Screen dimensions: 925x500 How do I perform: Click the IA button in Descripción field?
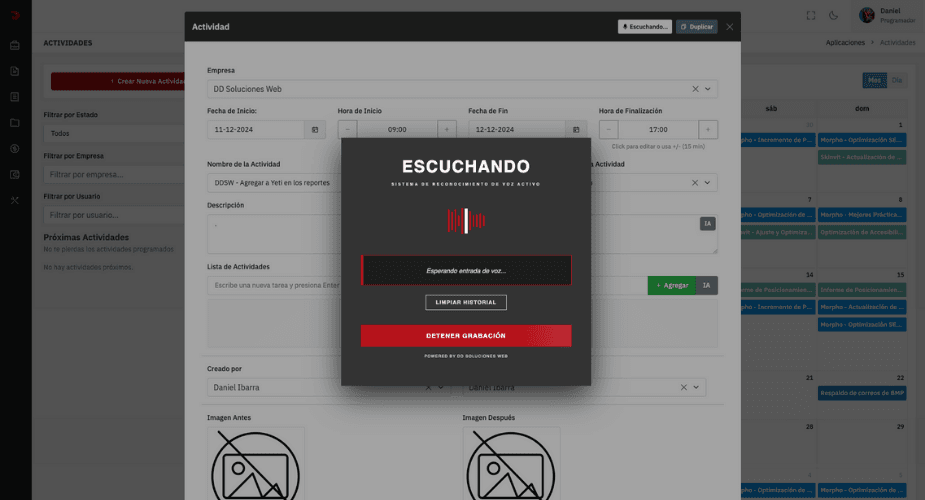pos(707,223)
